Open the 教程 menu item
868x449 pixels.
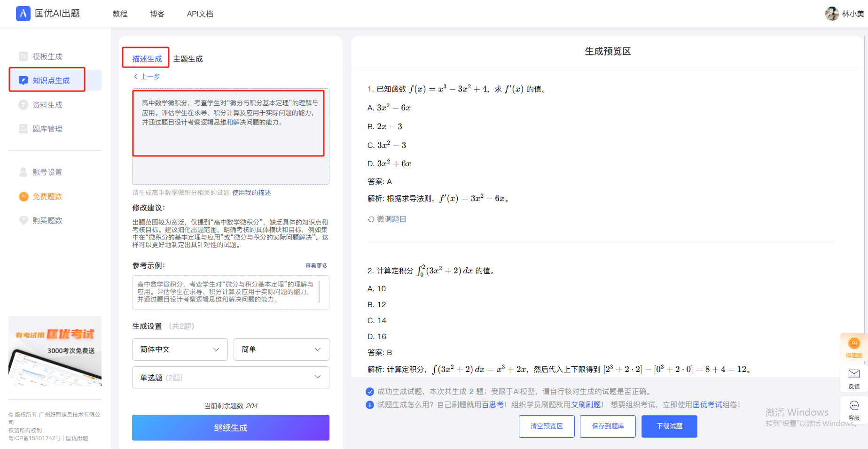tap(120, 14)
